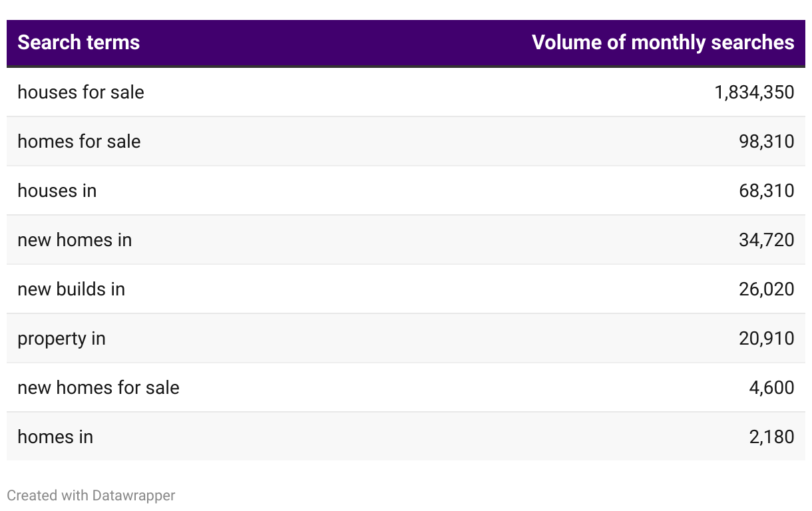Viewport: 812px width, 511px height.
Task: Select the 'homes for sale' term
Action: 79,141
